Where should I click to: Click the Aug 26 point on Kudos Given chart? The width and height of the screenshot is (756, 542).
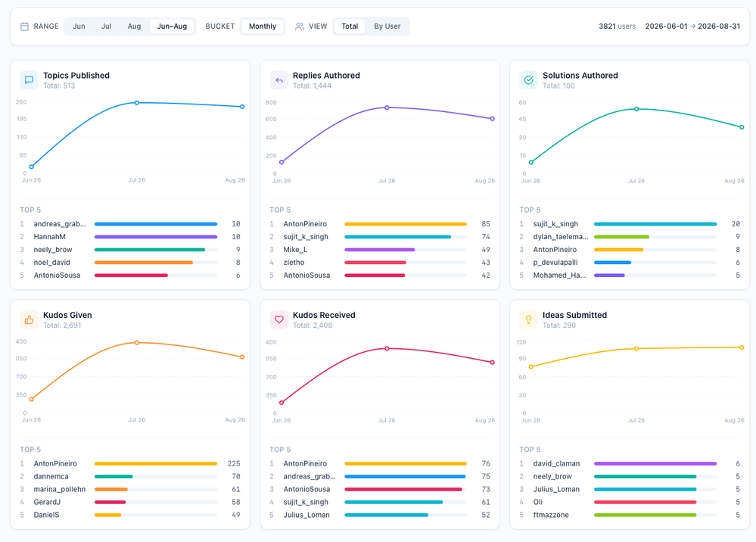coord(242,357)
